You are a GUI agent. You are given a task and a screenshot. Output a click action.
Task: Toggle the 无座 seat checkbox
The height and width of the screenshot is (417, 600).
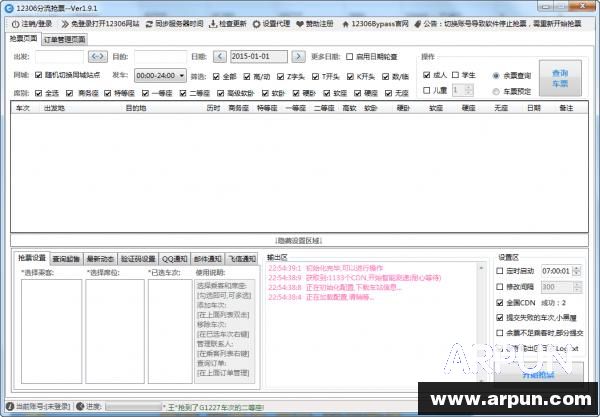388,93
